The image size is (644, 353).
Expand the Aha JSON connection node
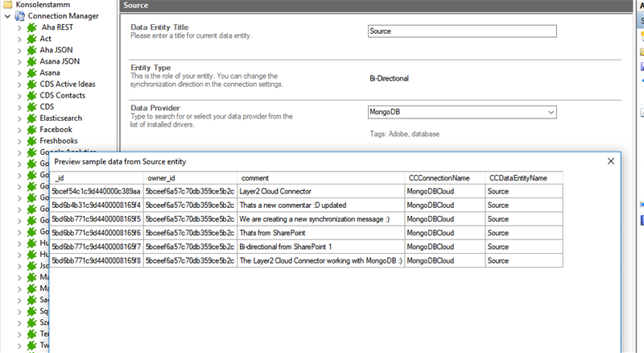(x=20, y=50)
